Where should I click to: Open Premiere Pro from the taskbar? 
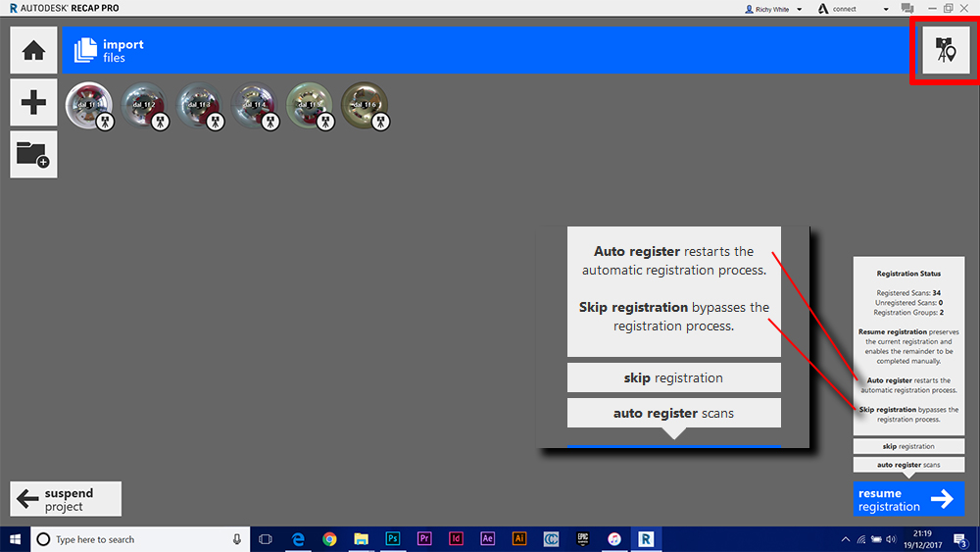coord(424,539)
